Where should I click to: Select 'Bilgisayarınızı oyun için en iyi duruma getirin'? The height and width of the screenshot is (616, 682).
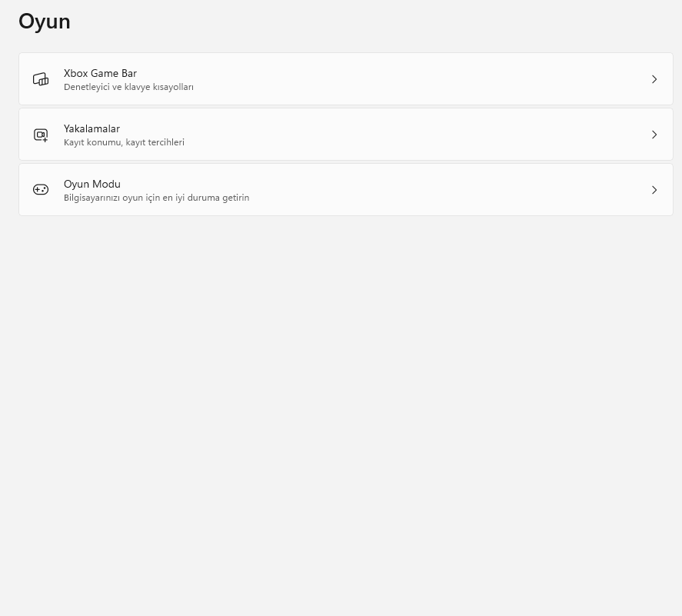point(157,198)
